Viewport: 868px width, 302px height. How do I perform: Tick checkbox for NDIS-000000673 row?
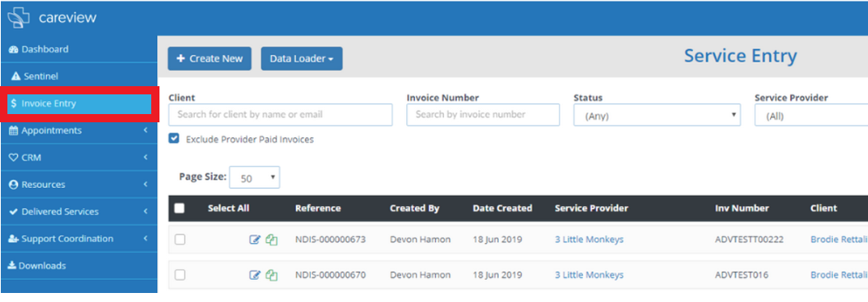click(180, 240)
